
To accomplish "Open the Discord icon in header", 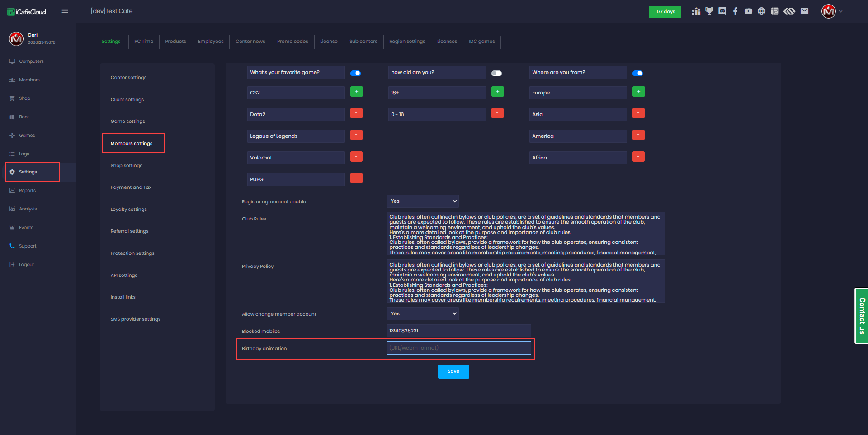I will (x=722, y=11).
